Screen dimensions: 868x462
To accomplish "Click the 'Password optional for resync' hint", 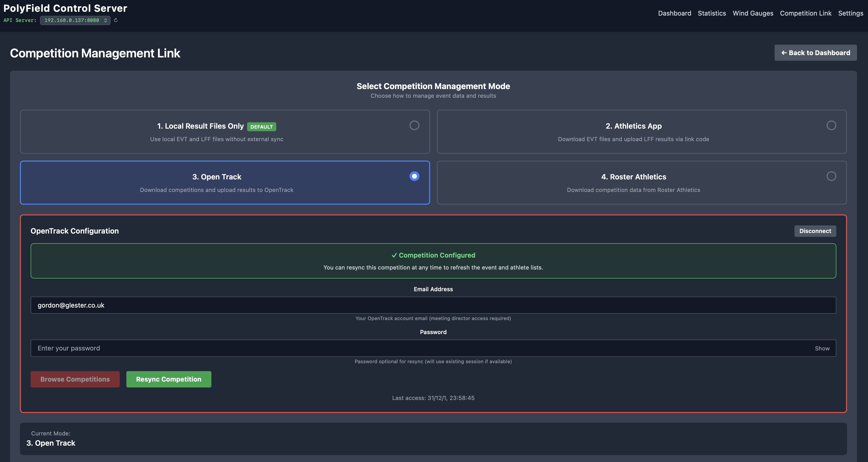I will 433,361.
